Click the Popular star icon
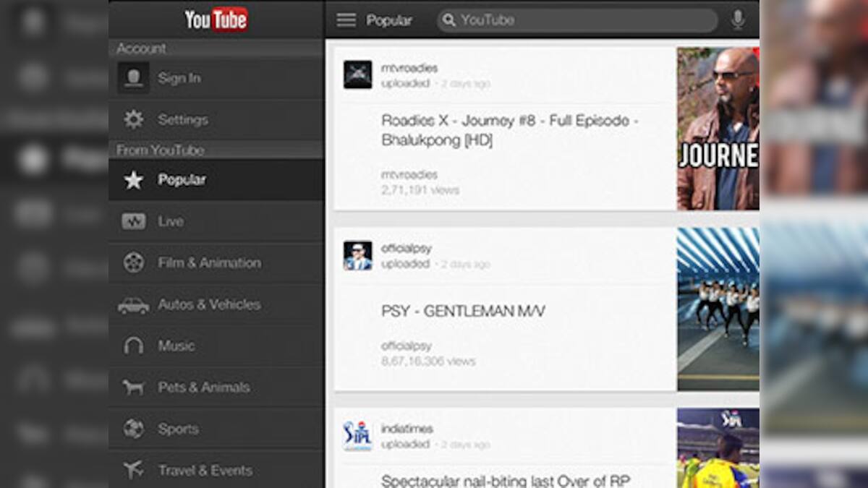 point(134,180)
